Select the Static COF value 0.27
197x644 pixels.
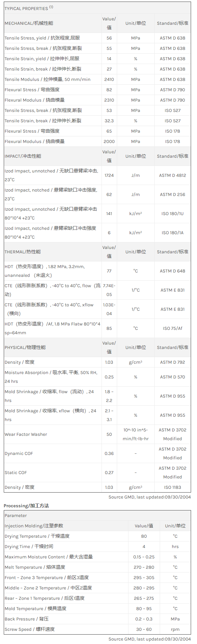[x=109, y=472]
